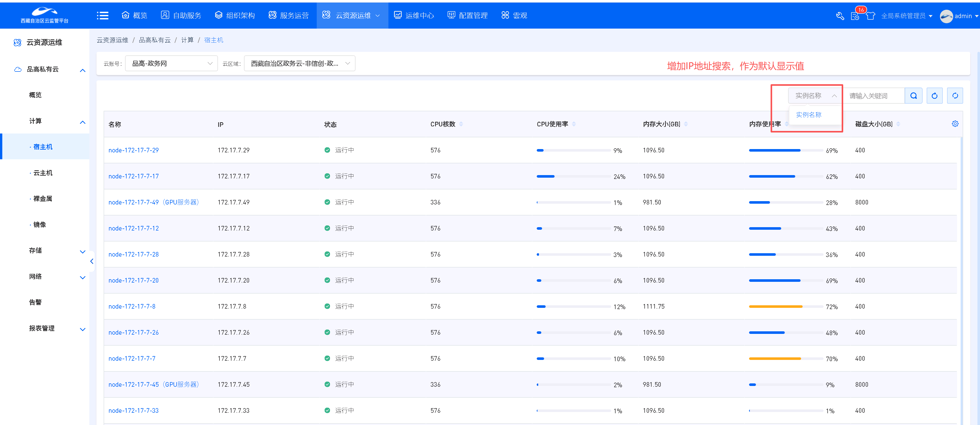Select 云主机 in the sidebar
The height and width of the screenshot is (425, 980).
[43, 173]
